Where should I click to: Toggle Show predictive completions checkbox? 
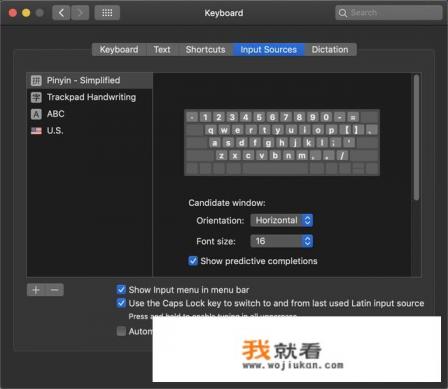(193, 261)
